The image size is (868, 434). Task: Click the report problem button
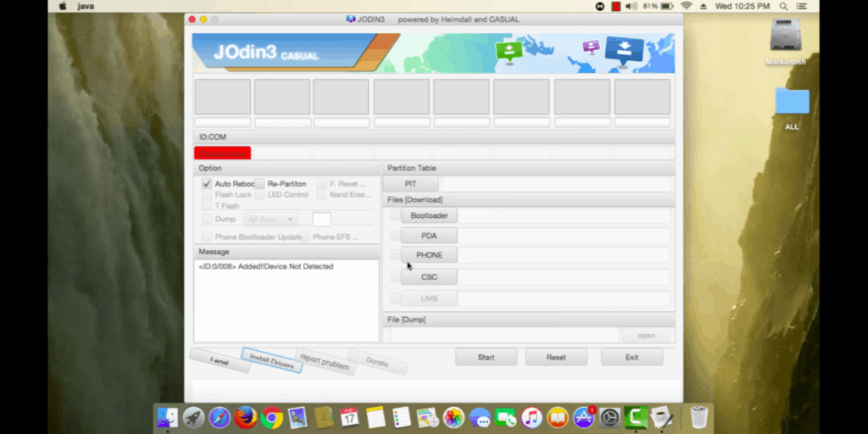click(325, 362)
